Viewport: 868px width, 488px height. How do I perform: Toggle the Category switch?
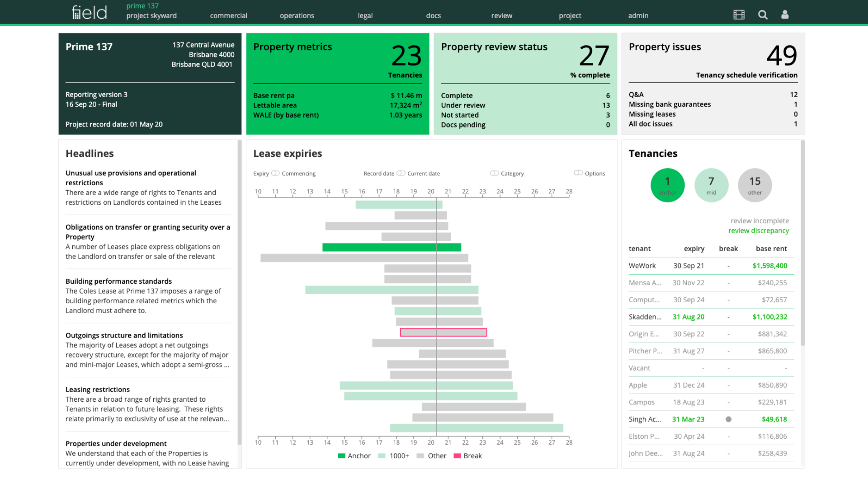(x=494, y=174)
